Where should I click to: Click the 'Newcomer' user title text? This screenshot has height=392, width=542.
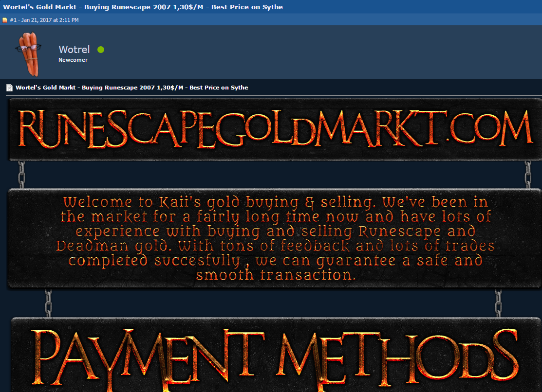coord(73,60)
